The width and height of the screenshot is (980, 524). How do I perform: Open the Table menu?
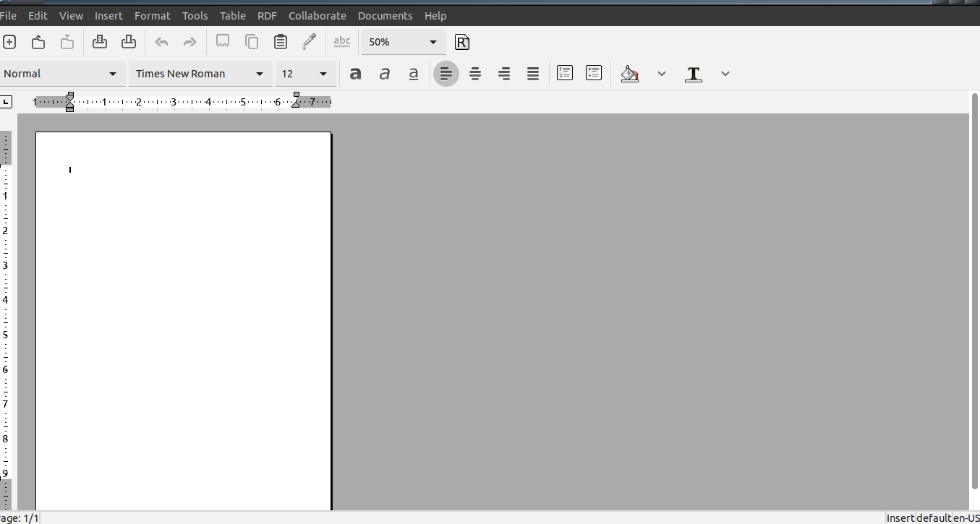point(232,15)
